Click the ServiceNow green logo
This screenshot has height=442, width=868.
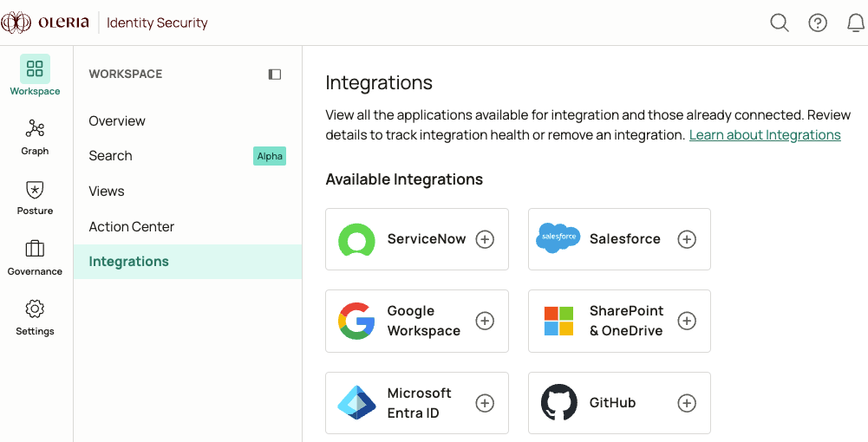point(356,239)
